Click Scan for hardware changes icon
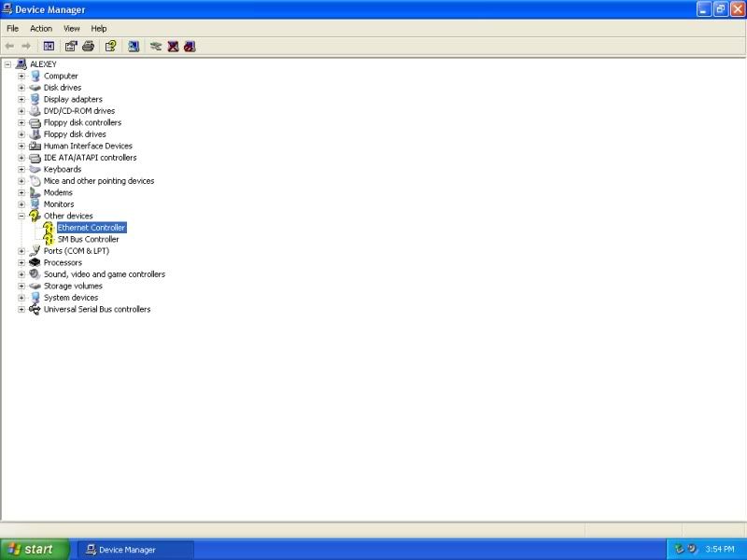This screenshot has width=747, height=560. 134,46
